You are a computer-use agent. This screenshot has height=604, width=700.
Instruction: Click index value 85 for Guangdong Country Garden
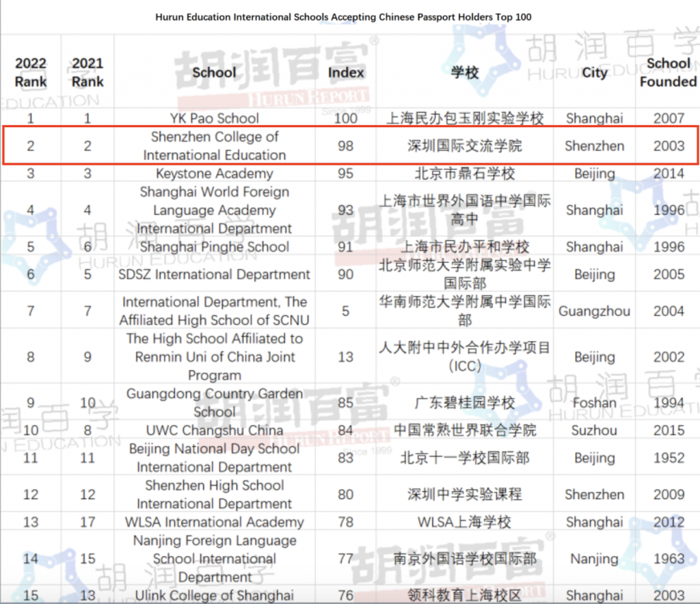[x=345, y=402]
